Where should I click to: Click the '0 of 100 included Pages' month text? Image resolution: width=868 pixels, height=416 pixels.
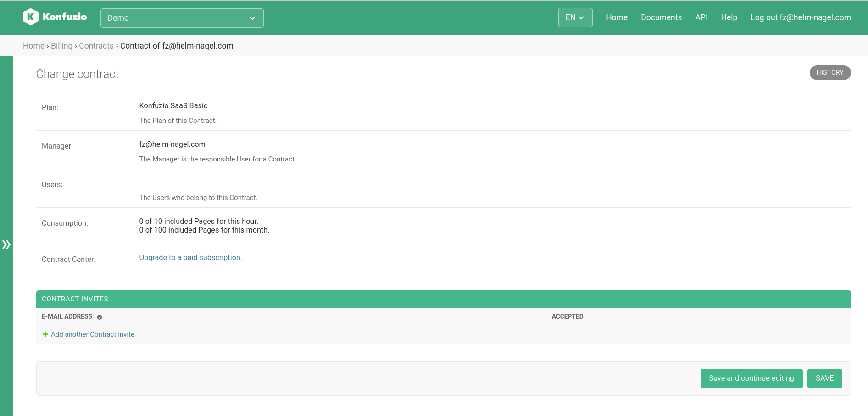click(204, 230)
